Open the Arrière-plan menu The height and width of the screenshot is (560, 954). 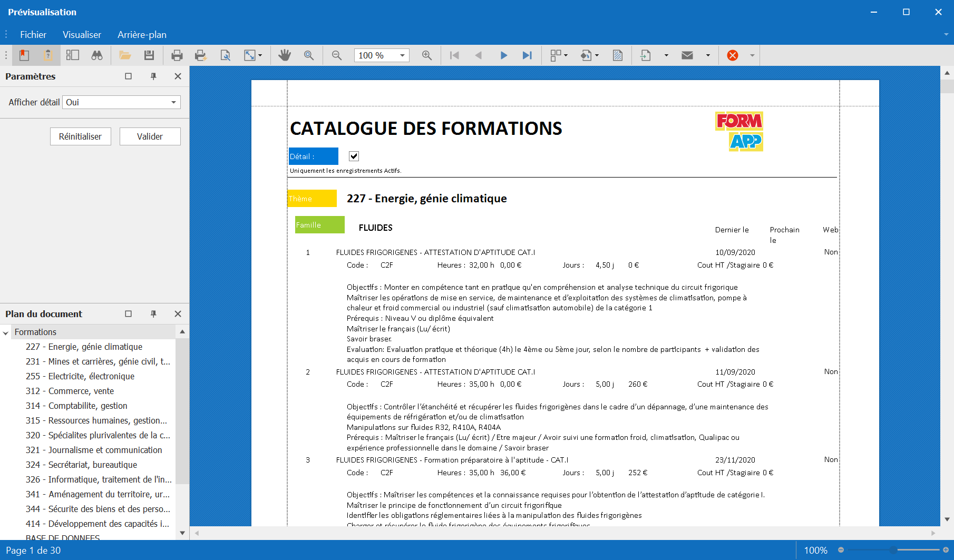click(x=142, y=35)
